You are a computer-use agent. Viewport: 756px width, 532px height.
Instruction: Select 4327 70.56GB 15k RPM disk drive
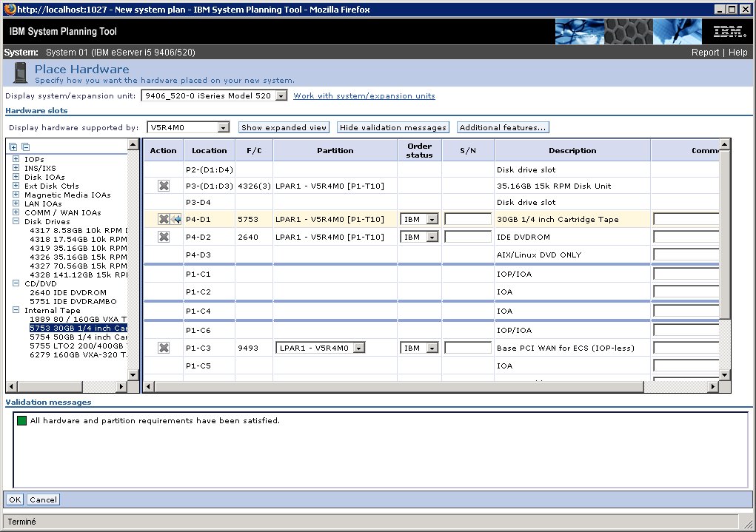[x=78, y=266]
